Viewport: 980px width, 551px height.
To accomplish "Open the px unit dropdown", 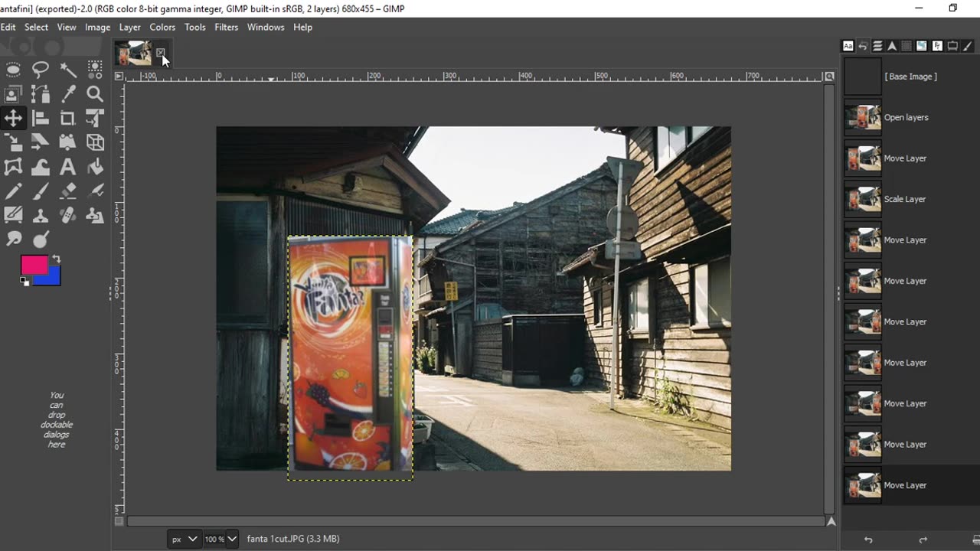I will (x=184, y=539).
